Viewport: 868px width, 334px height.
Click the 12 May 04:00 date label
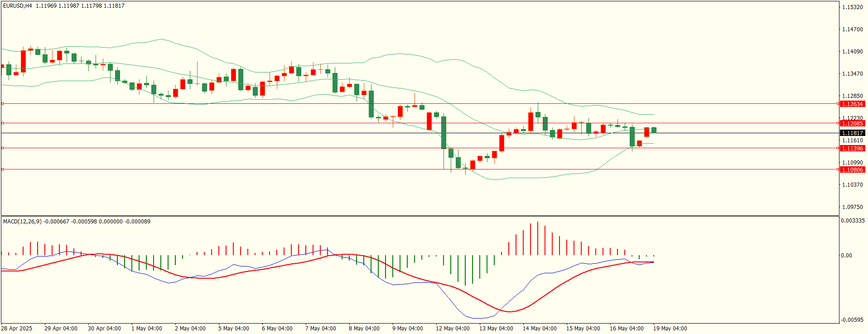(453, 329)
